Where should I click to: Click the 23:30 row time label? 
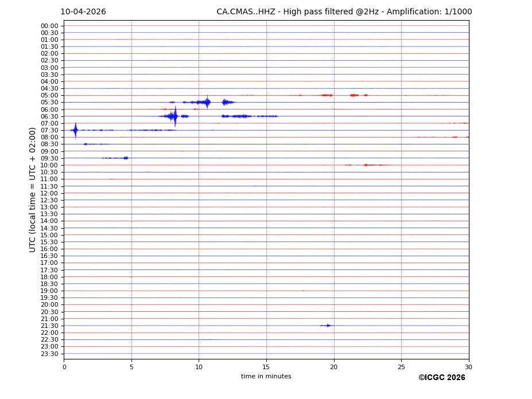[x=49, y=354]
